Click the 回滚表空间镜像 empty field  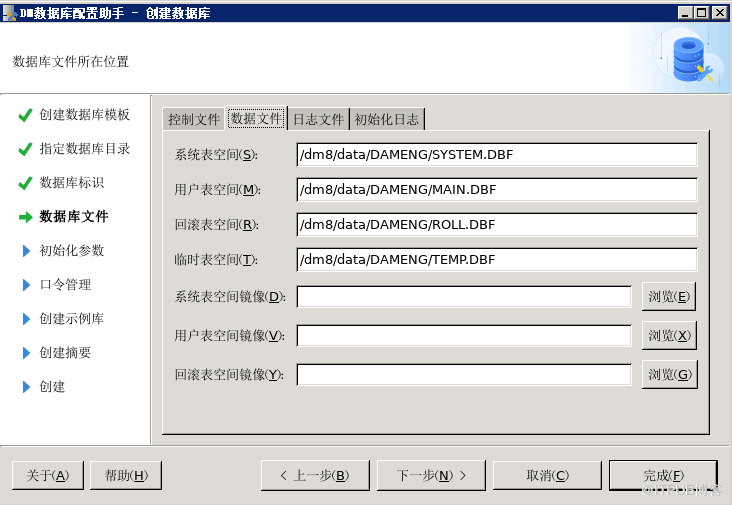(464, 374)
